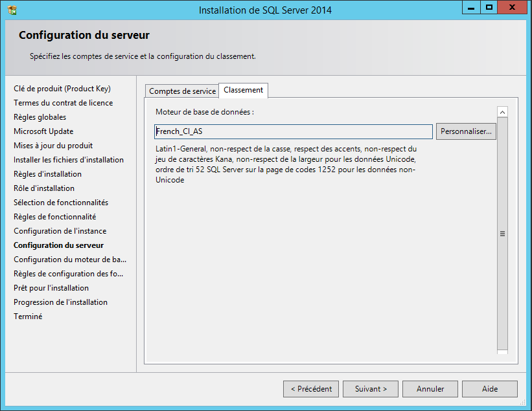Go back with the Précédent button
Screen dimensions: 532x411
coord(311,389)
